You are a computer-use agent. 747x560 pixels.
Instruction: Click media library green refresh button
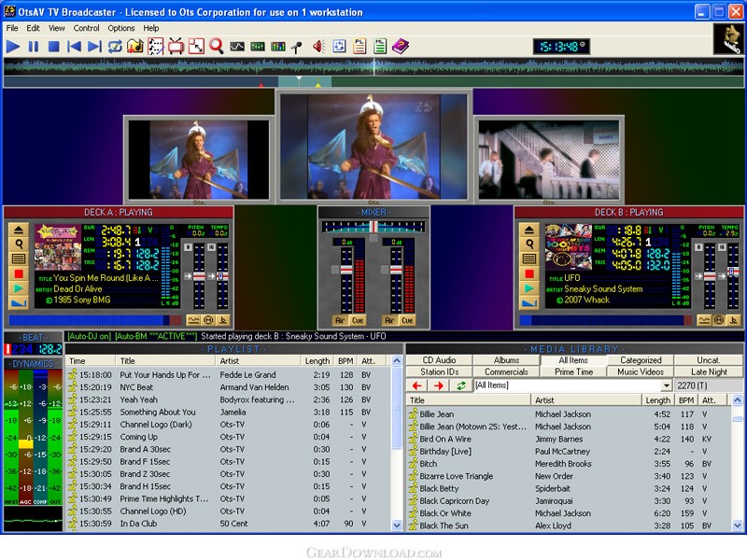coord(460,385)
